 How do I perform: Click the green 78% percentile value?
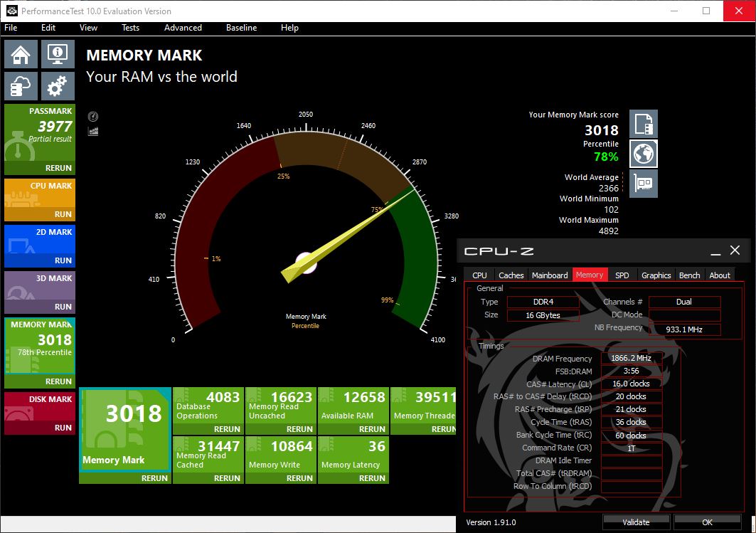click(606, 157)
